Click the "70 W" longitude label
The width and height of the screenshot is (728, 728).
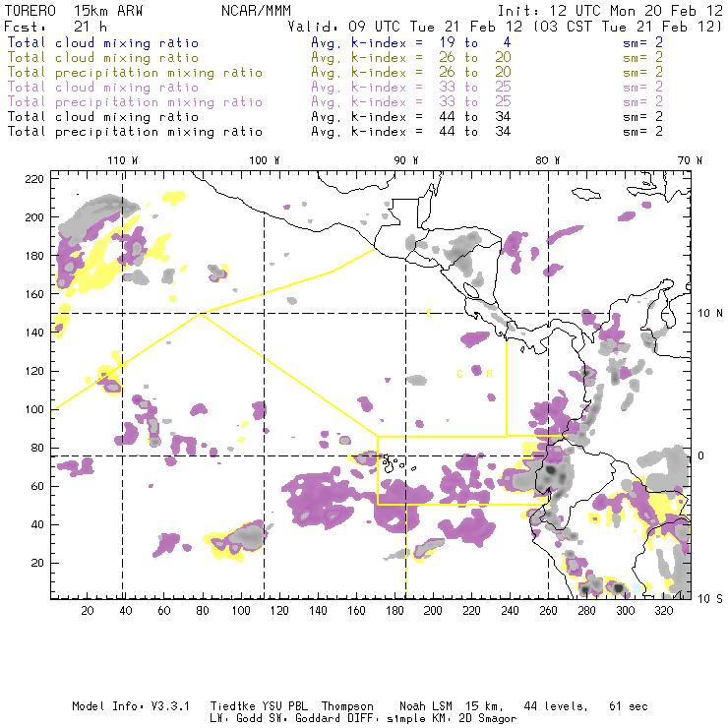[690, 160]
